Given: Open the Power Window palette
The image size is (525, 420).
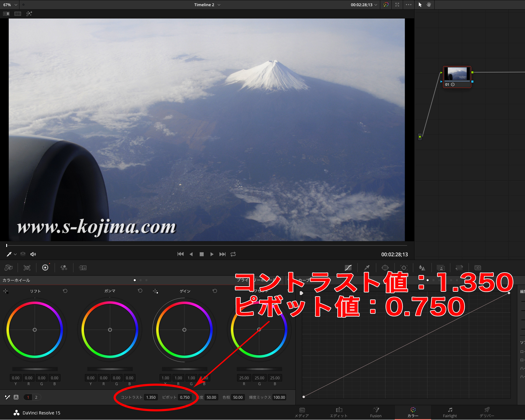Looking at the screenshot, I should click(x=385, y=268).
